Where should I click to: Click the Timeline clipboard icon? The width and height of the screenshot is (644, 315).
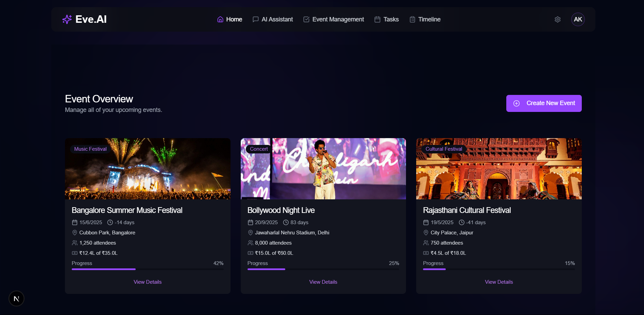(x=412, y=19)
